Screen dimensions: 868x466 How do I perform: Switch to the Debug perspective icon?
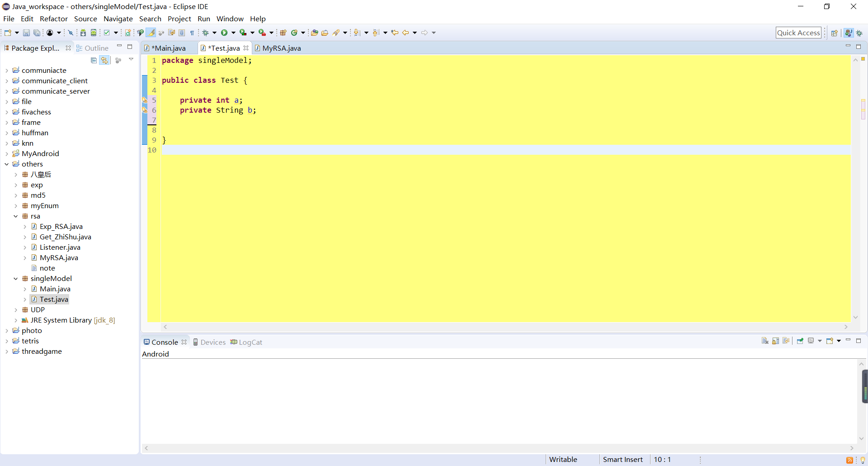tap(859, 33)
